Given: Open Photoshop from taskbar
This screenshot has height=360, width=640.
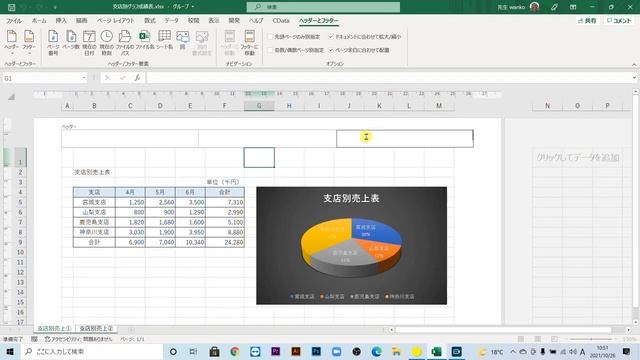Looking at the screenshot, I should coord(316,351).
